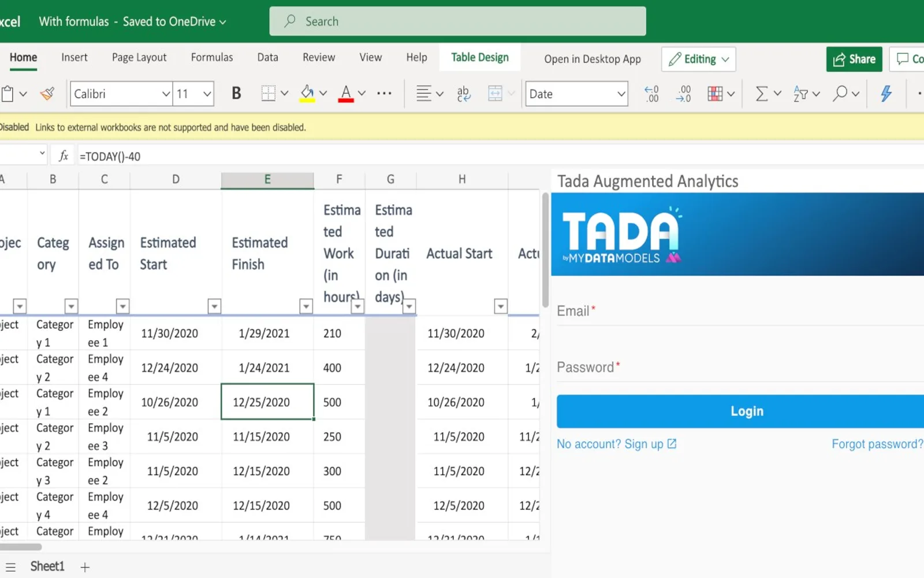Click the AutoSum sigma icon

point(762,94)
